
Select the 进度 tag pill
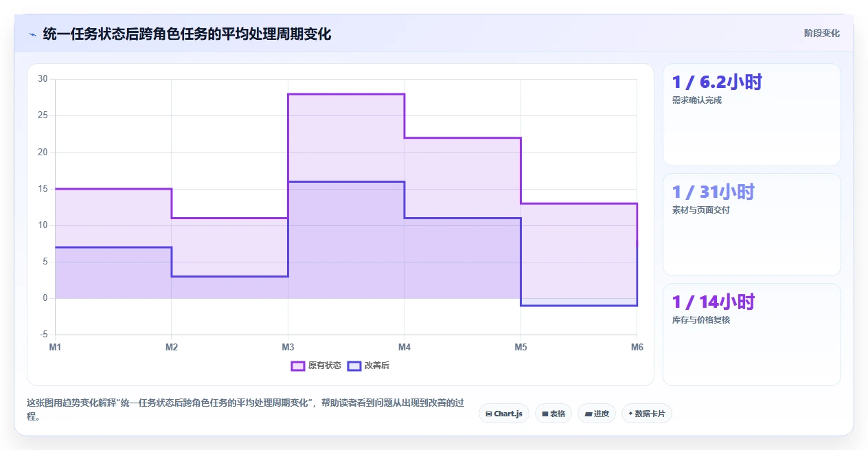597,414
